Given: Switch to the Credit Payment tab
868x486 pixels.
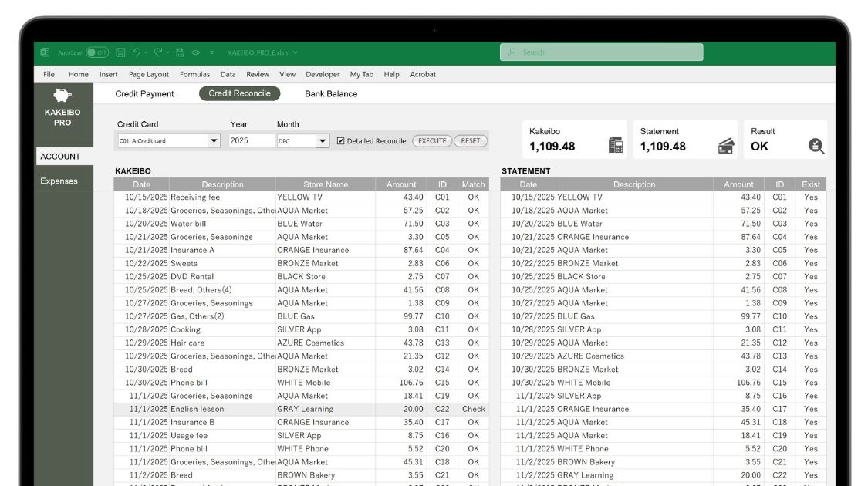Looking at the screenshot, I should (x=144, y=93).
